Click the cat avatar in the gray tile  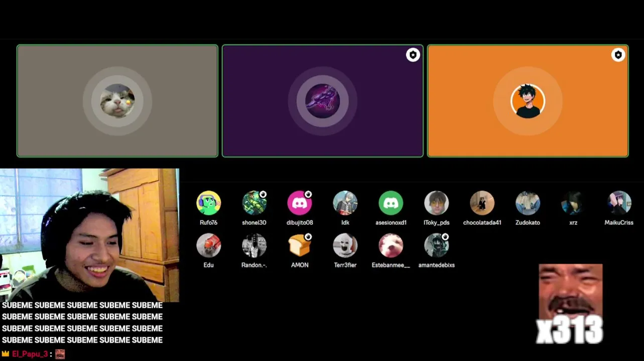coord(117,101)
